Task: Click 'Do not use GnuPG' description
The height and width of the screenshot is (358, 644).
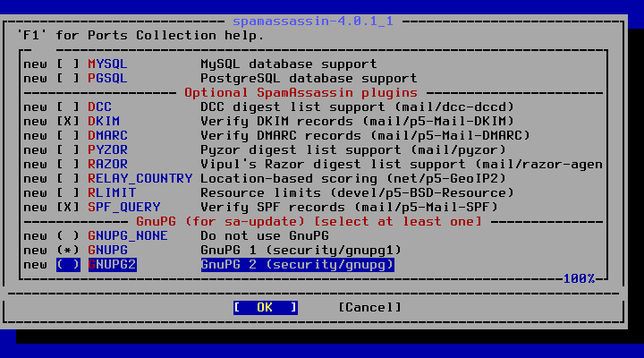Action: [265, 236]
